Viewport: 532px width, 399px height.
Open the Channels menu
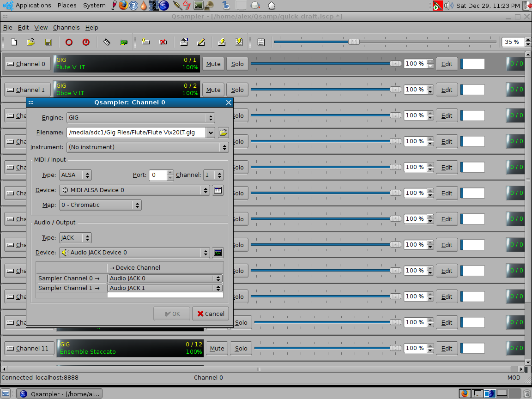point(66,28)
